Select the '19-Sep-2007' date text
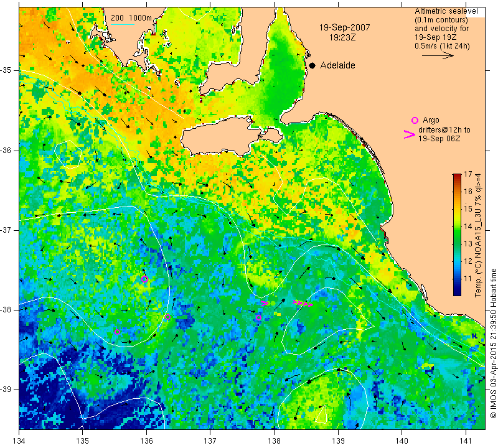This screenshot has width=498, height=448. (345, 27)
